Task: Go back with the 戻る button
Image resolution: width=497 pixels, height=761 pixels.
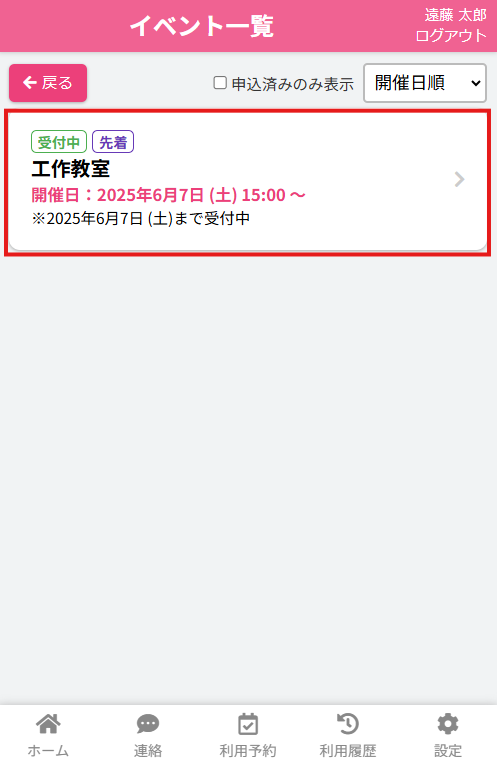Action: coord(48,83)
